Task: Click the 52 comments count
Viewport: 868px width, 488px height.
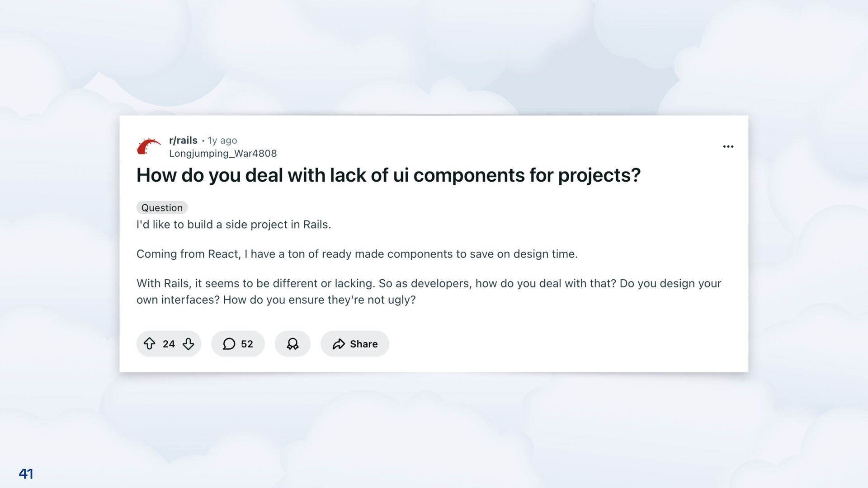Action: [x=247, y=344]
